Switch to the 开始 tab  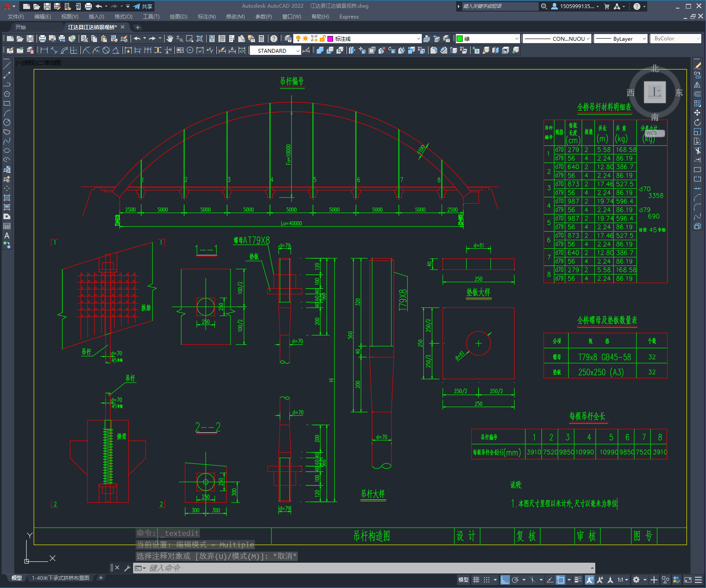click(x=21, y=27)
